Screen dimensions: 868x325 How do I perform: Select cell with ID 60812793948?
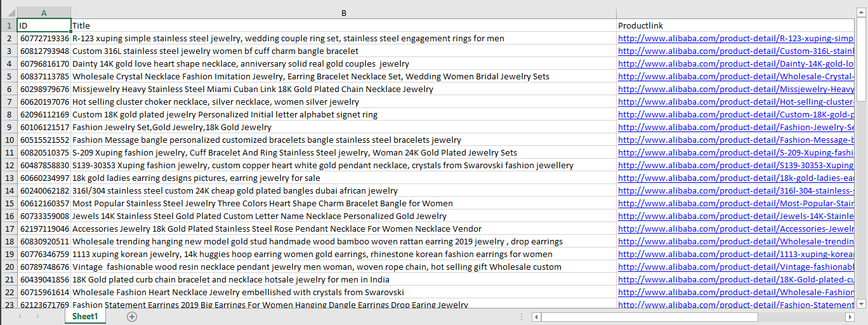click(x=44, y=51)
